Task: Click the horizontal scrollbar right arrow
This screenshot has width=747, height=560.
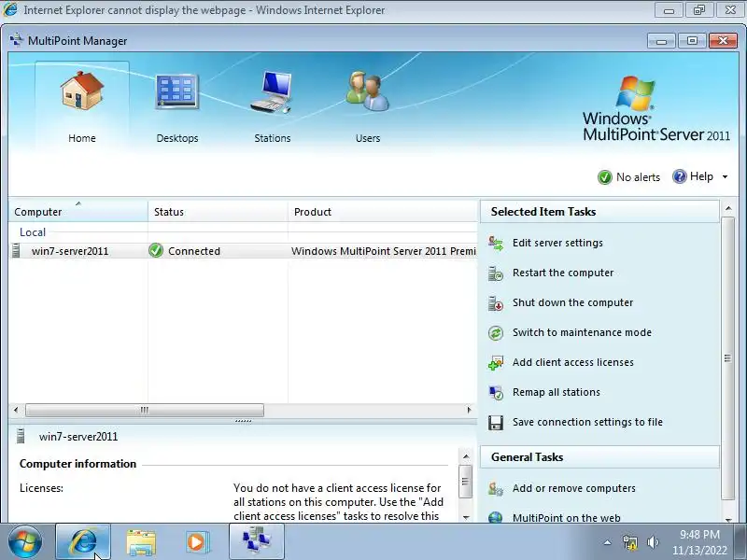Action: pos(469,410)
